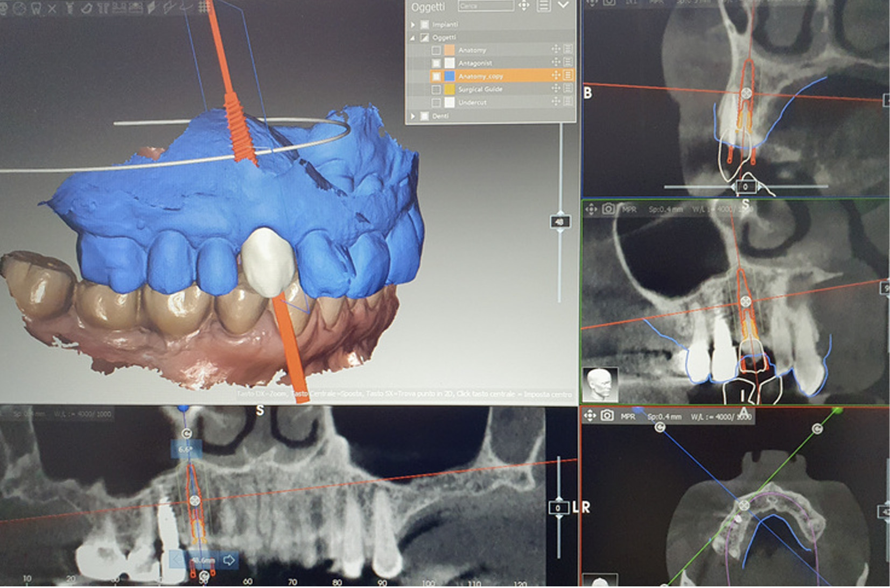Click pan arrows icon in axial view
Screen dimensions: 890x588
click(590, 416)
